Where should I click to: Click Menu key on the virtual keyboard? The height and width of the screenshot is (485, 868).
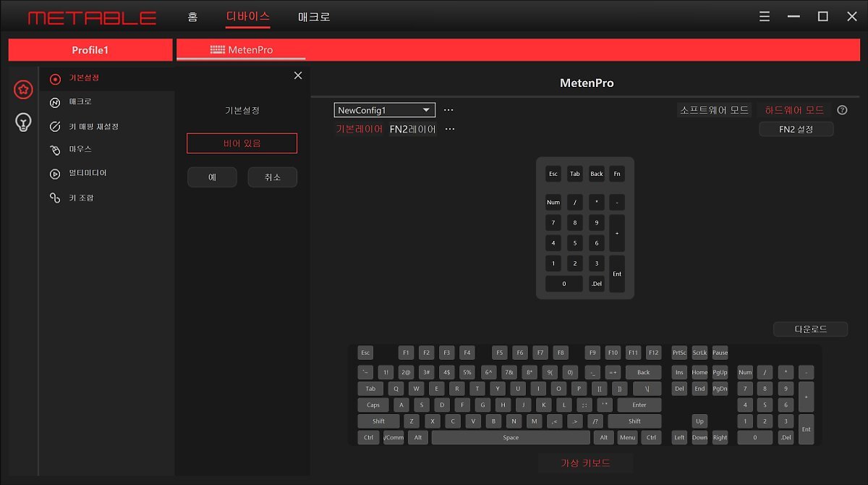pyautogui.click(x=627, y=438)
